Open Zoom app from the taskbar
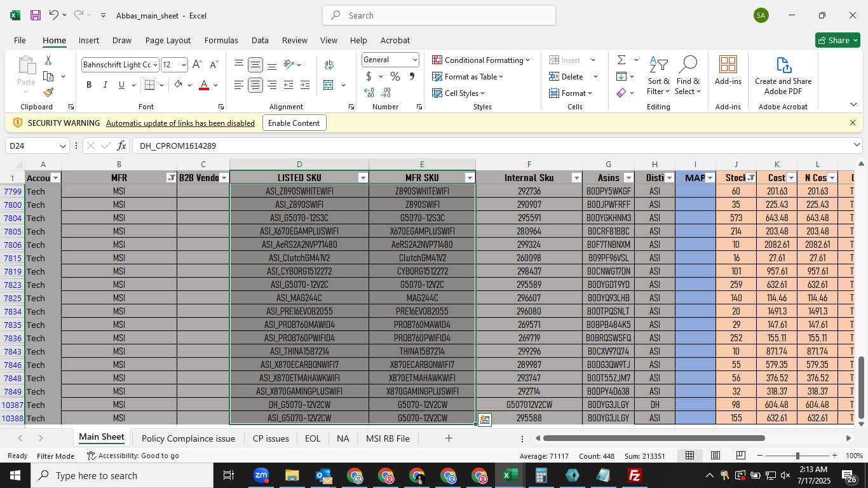Image resolution: width=868 pixels, height=488 pixels. [x=261, y=475]
